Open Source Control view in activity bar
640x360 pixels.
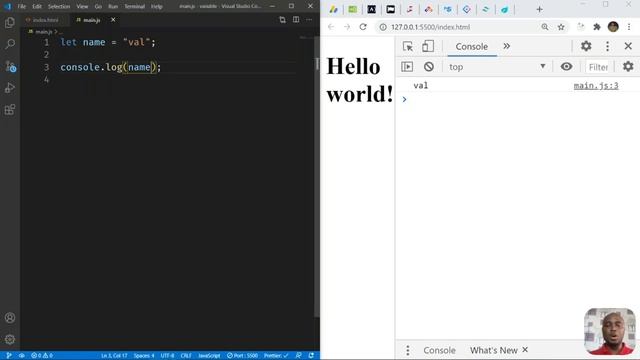pos(10,66)
